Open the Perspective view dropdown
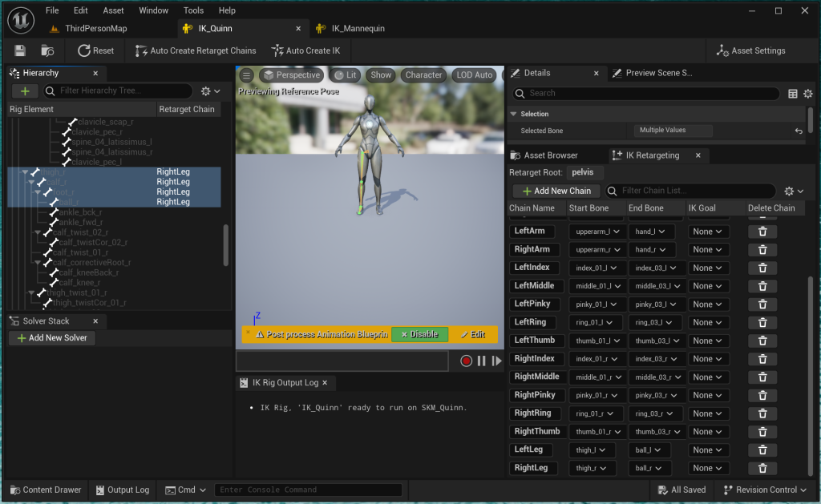821x504 pixels. (292, 75)
